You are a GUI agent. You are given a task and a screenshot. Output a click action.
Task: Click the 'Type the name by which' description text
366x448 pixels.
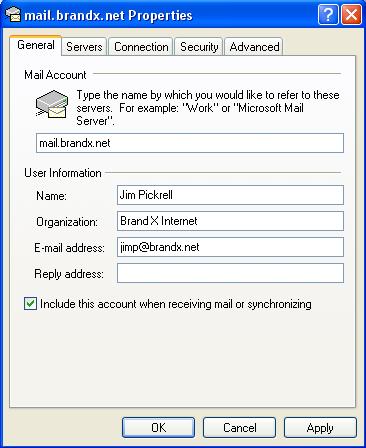coord(208,108)
